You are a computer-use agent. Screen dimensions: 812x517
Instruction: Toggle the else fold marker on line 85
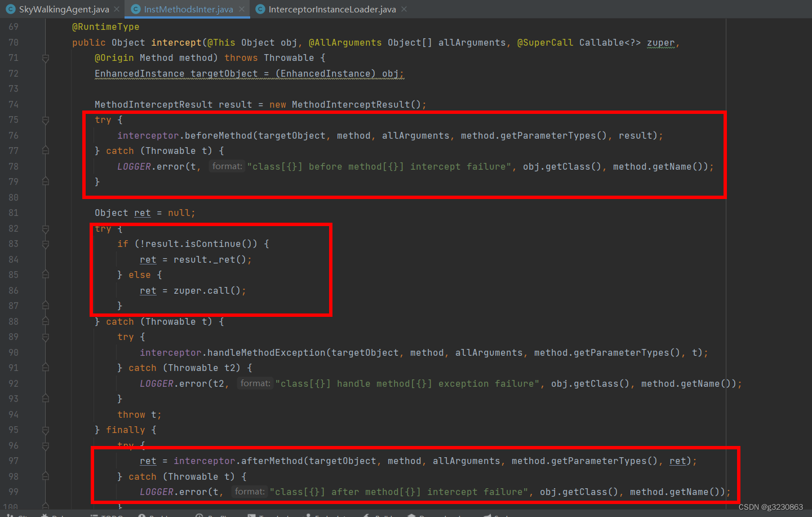pyautogui.click(x=46, y=275)
